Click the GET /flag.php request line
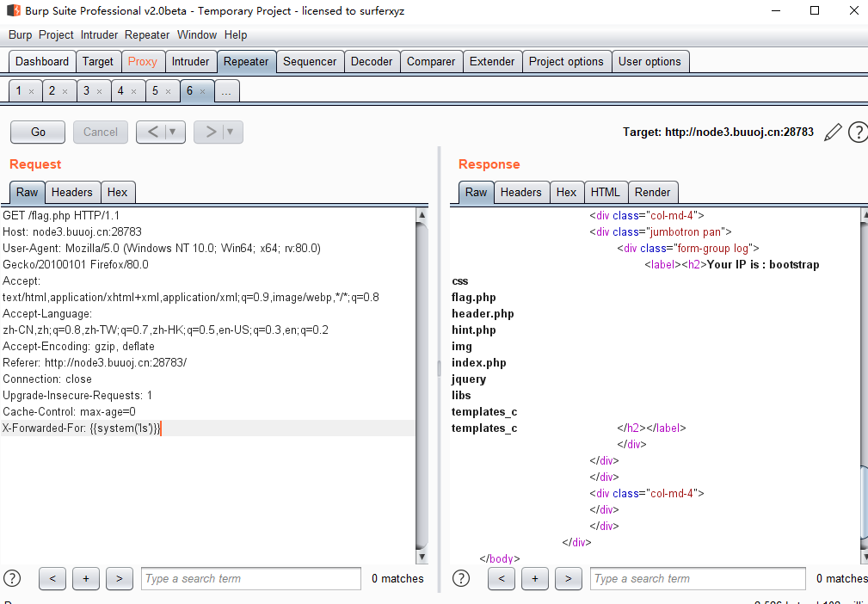Image resolution: width=868 pixels, height=604 pixels. click(x=61, y=215)
